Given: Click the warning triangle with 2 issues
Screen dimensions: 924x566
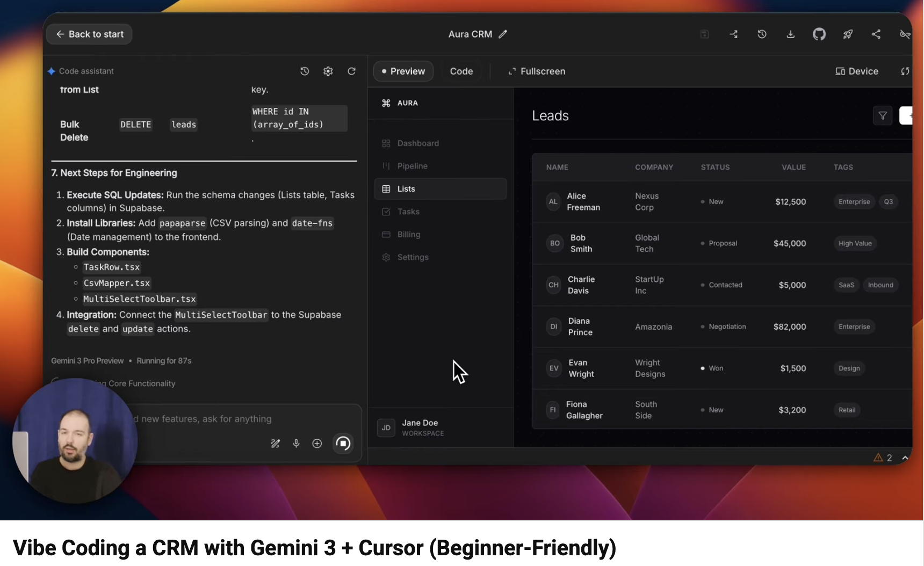Looking at the screenshot, I should point(883,458).
